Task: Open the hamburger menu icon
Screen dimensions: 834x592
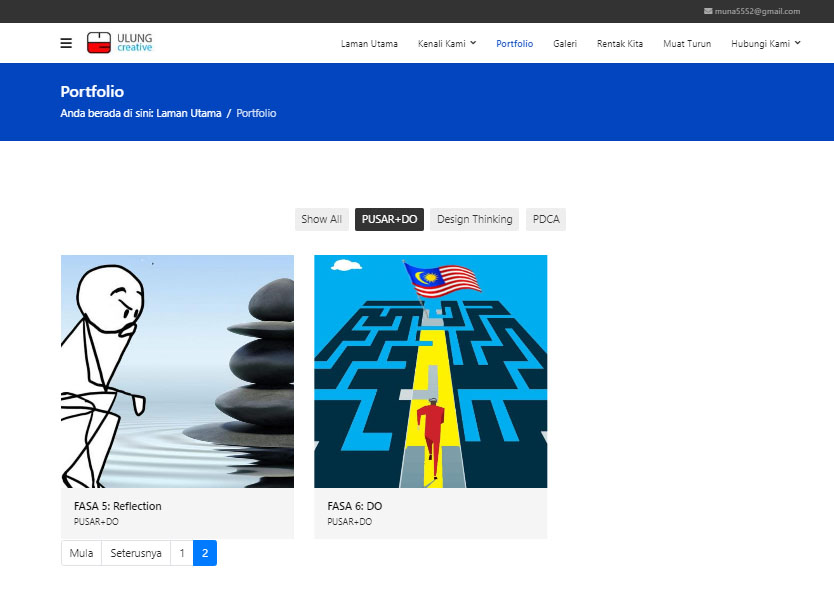Action: tap(66, 43)
